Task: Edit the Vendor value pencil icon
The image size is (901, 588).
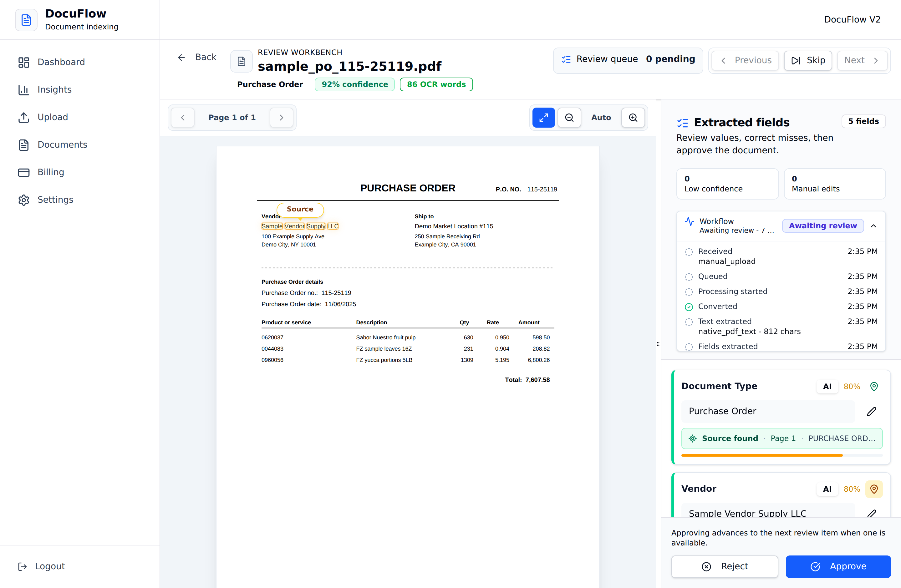Action: (x=872, y=513)
